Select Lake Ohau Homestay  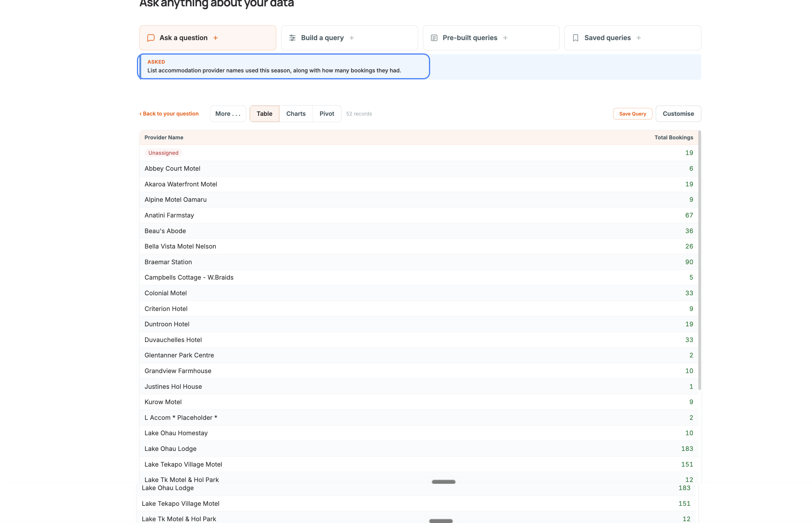pyautogui.click(x=418, y=433)
